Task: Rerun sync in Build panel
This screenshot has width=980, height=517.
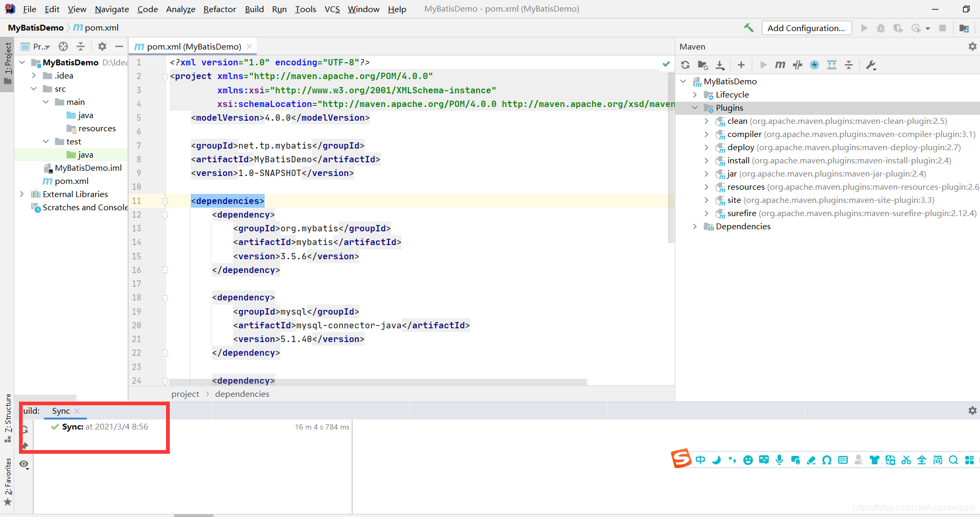Action: click(x=24, y=430)
